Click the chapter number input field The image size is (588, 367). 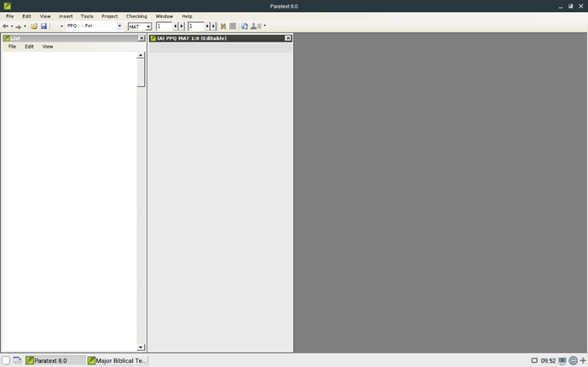pyautogui.click(x=164, y=26)
